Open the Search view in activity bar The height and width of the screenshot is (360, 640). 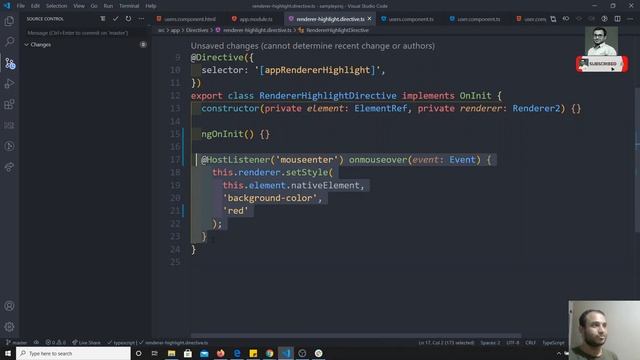(x=9, y=42)
